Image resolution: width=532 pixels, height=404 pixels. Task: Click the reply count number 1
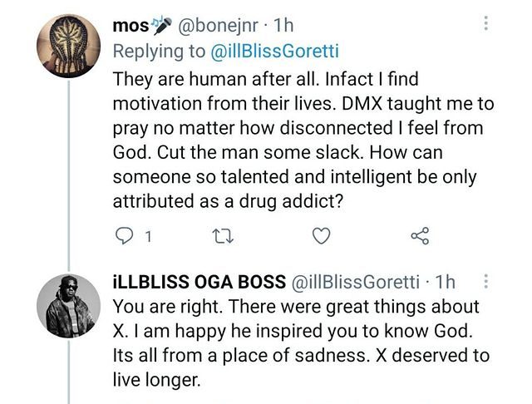(x=147, y=237)
